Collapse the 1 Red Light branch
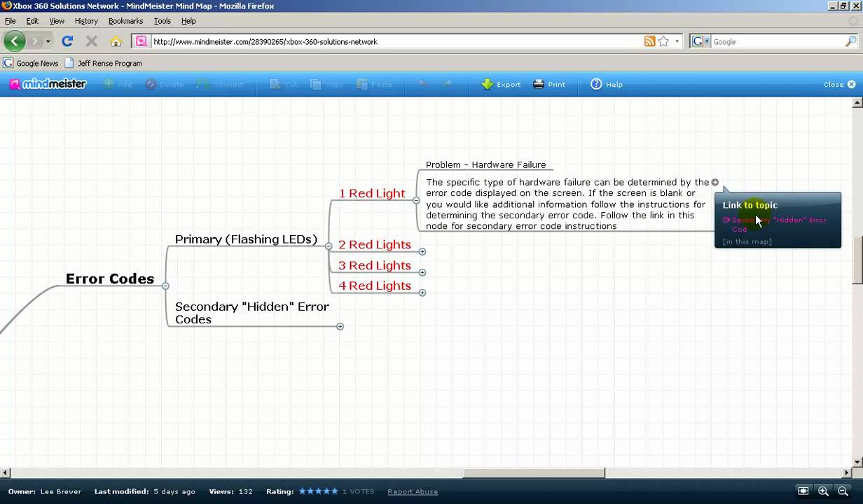This screenshot has width=863, height=504. [x=416, y=200]
